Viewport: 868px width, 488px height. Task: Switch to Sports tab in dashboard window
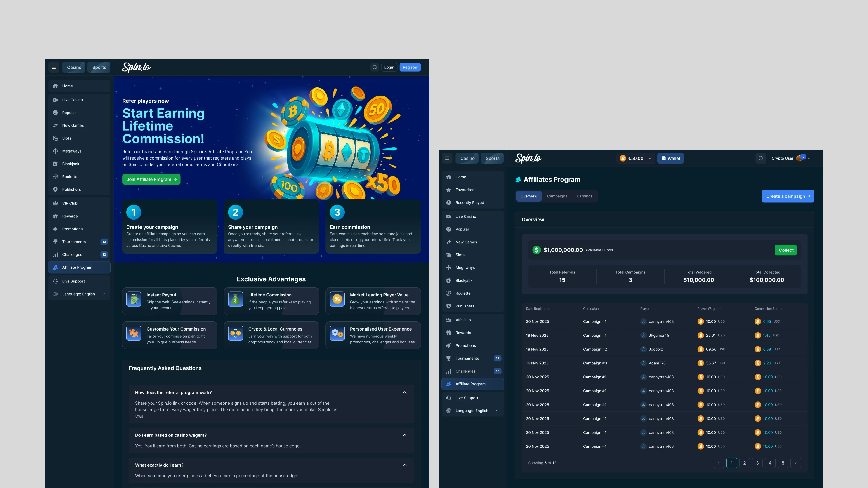(492, 158)
